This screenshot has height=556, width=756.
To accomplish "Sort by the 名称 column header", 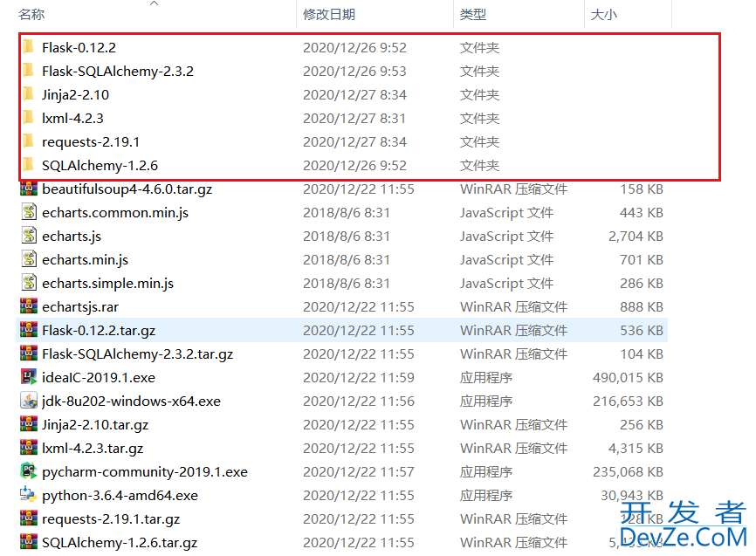I will coord(31,15).
